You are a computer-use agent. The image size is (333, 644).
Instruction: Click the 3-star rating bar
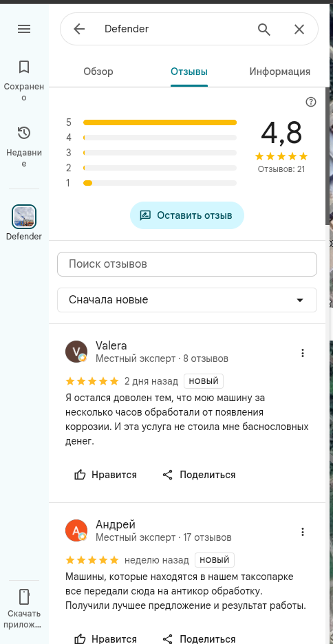click(160, 153)
